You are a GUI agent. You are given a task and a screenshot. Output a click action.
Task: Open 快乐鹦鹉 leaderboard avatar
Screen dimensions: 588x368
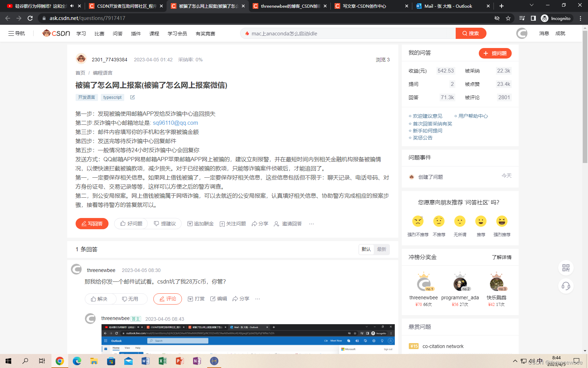(496, 284)
